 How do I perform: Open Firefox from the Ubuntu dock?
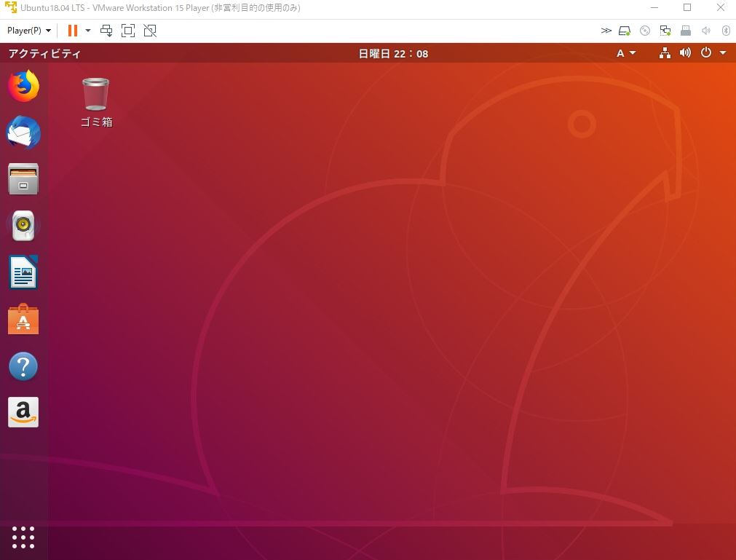23,86
